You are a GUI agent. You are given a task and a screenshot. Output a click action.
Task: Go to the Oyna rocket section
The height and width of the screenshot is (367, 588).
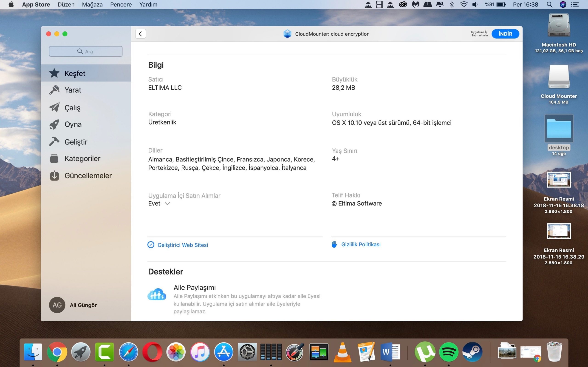tap(73, 124)
